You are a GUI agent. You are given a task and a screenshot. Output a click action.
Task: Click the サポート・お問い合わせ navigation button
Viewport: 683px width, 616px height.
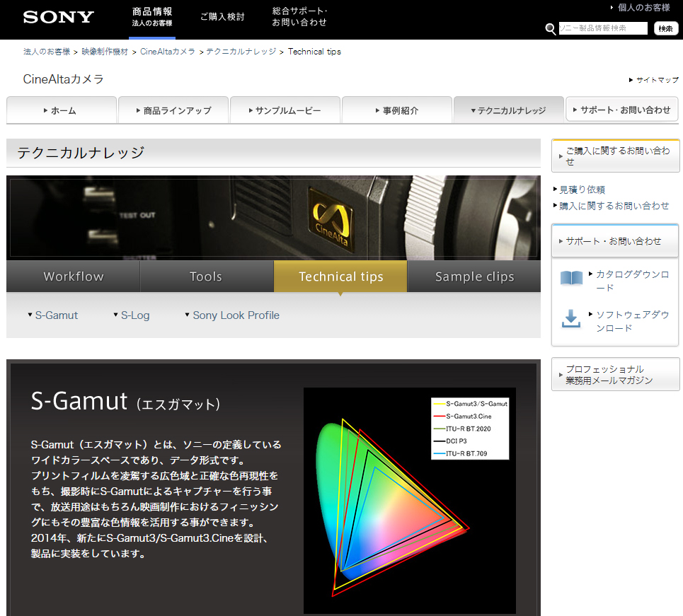click(621, 109)
